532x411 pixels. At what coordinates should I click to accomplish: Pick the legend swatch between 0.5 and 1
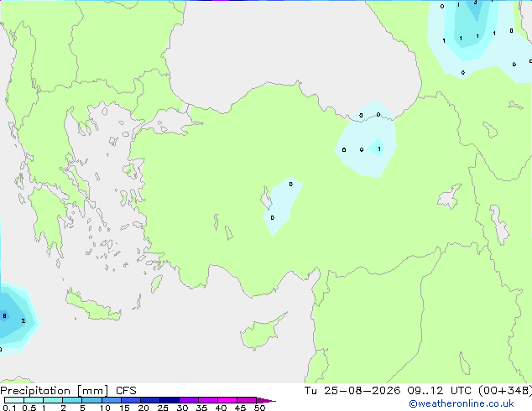coord(34,400)
